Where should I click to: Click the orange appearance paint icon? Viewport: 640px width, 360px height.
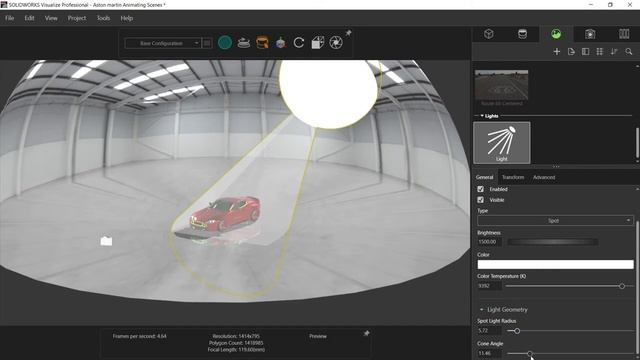pyautogui.click(x=262, y=42)
